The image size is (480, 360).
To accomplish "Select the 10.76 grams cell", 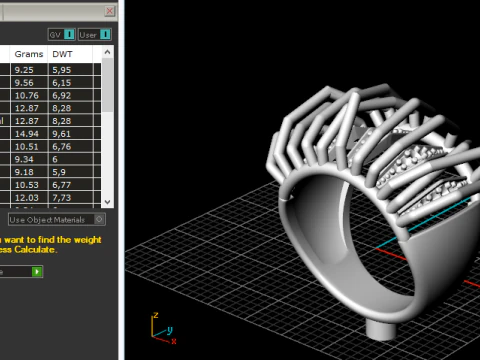I will point(29,96).
